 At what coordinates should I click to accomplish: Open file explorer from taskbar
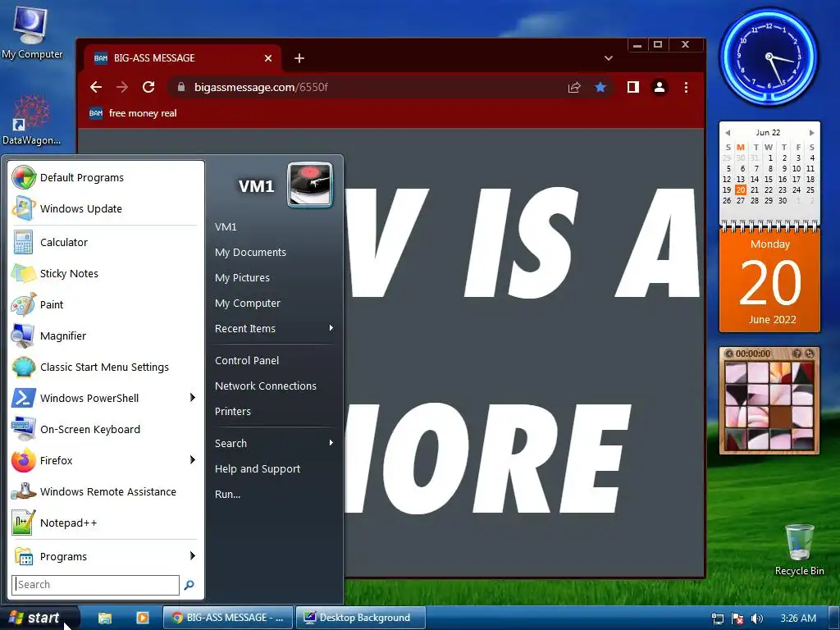click(x=105, y=618)
